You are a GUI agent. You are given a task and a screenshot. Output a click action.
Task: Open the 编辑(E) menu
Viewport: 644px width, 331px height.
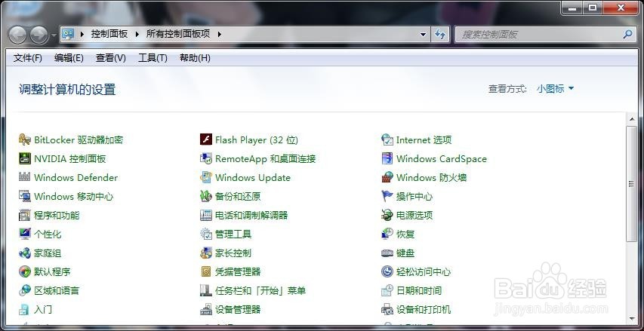[x=69, y=58]
